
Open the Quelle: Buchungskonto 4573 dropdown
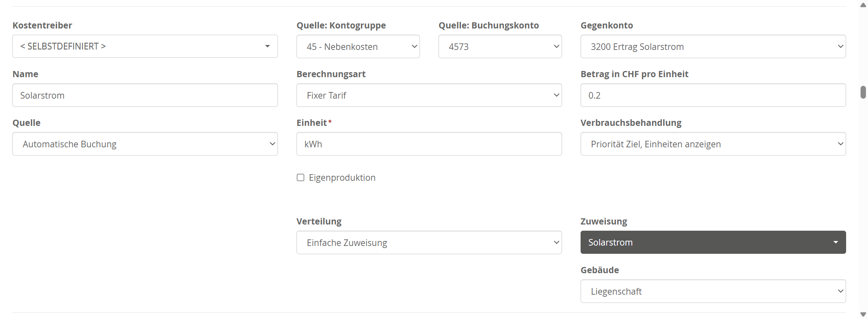point(500,47)
